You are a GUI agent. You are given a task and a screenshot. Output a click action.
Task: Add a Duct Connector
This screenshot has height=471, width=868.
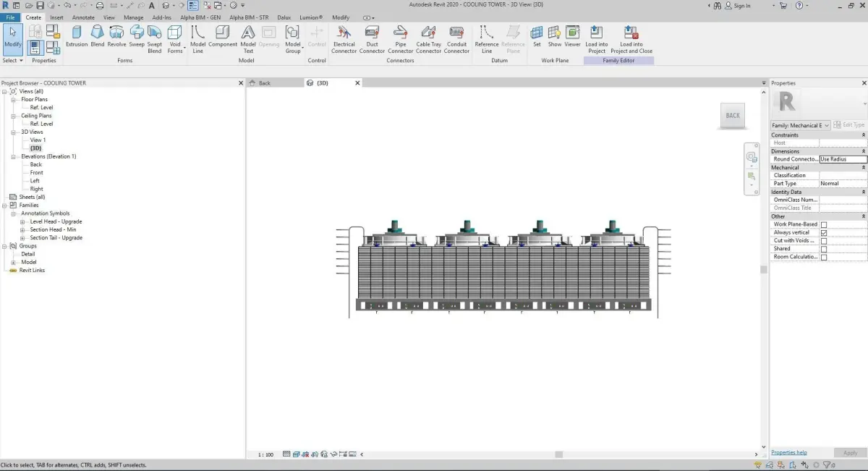tap(372, 40)
